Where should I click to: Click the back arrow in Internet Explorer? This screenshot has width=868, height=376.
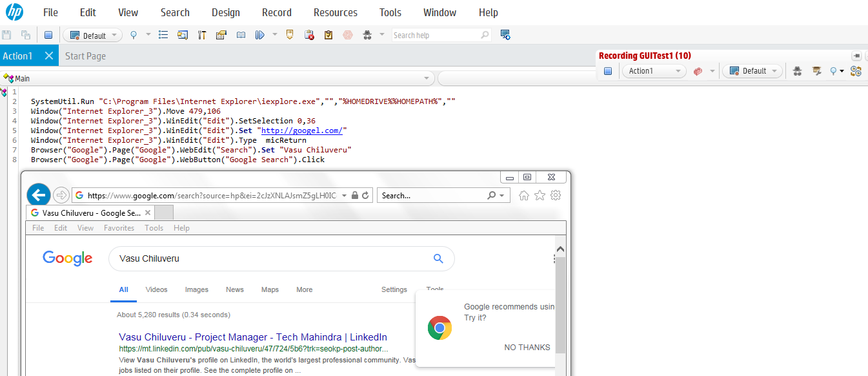pos(38,194)
